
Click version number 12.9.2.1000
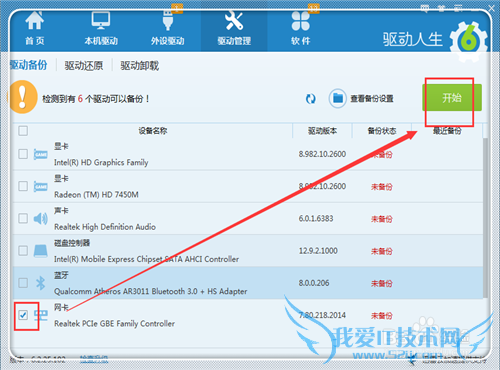pos(318,251)
